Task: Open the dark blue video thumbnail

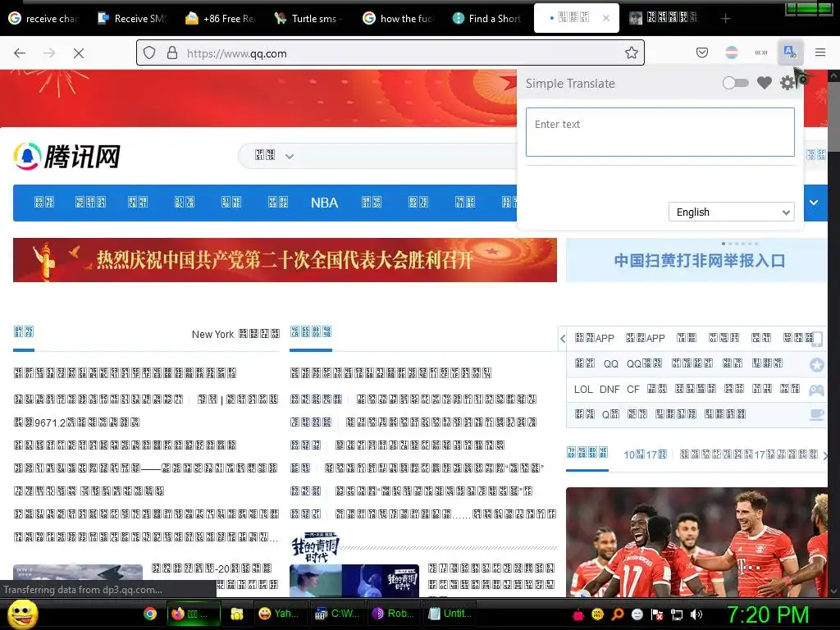Action: tap(354, 581)
